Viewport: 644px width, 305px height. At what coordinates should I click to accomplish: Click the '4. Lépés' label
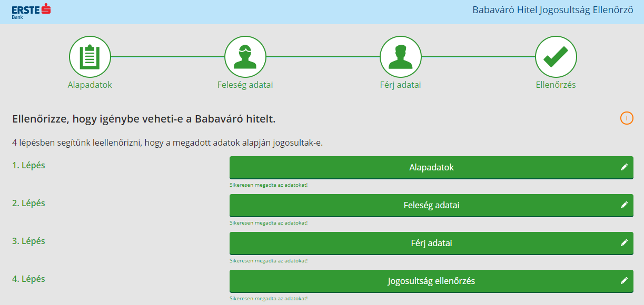coord(29,279)
